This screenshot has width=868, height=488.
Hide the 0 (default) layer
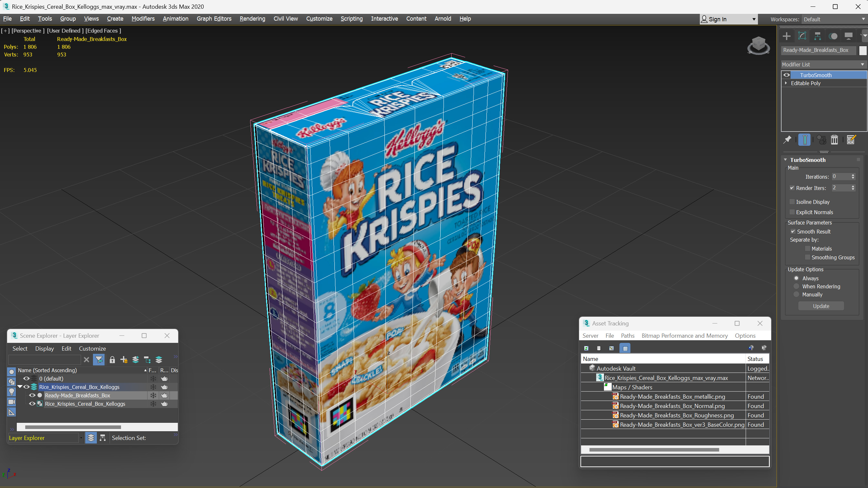point(26,379)
